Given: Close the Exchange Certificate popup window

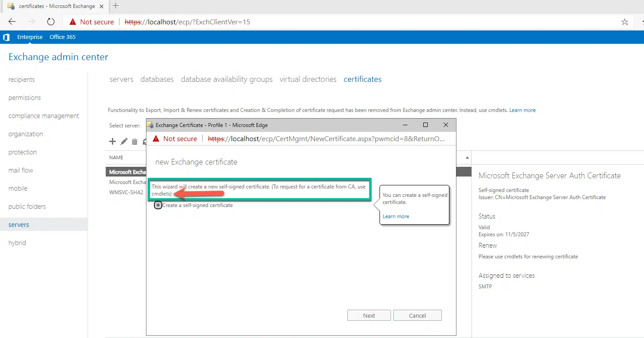Looking at the screenshot, I should click(x=445, y=125).
